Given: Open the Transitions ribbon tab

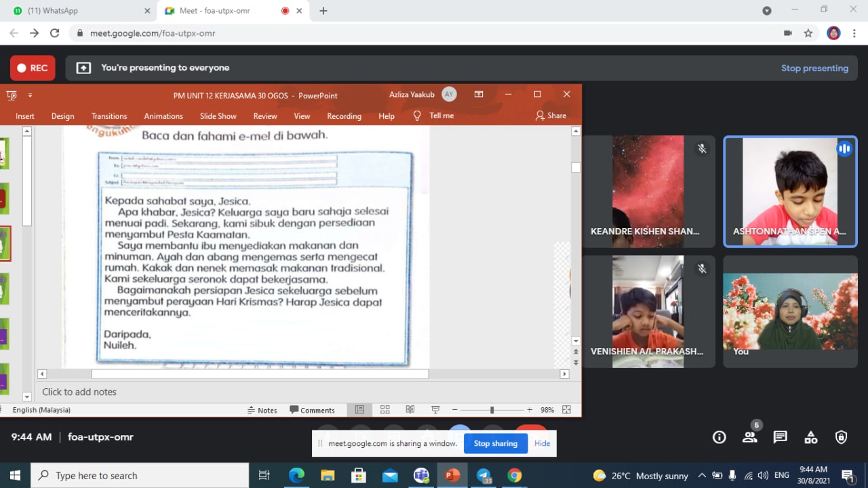Looking at the screenshot, I should coord(109,116).
